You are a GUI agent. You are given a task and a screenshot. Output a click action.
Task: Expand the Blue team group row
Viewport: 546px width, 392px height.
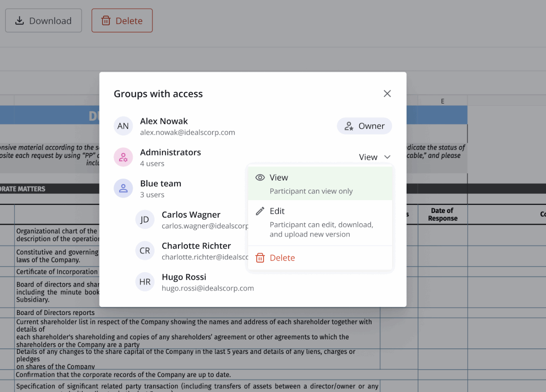(161, 188)
